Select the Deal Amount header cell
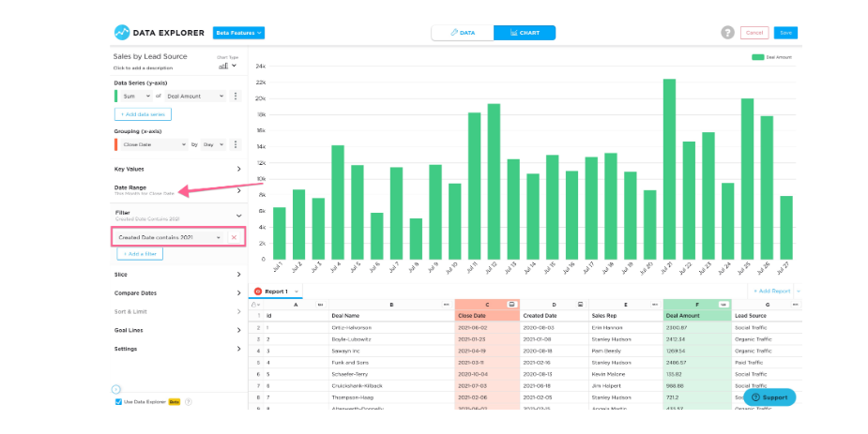Image resolution: width=868 pixels, height=434 pixels. tap(697, 316)
